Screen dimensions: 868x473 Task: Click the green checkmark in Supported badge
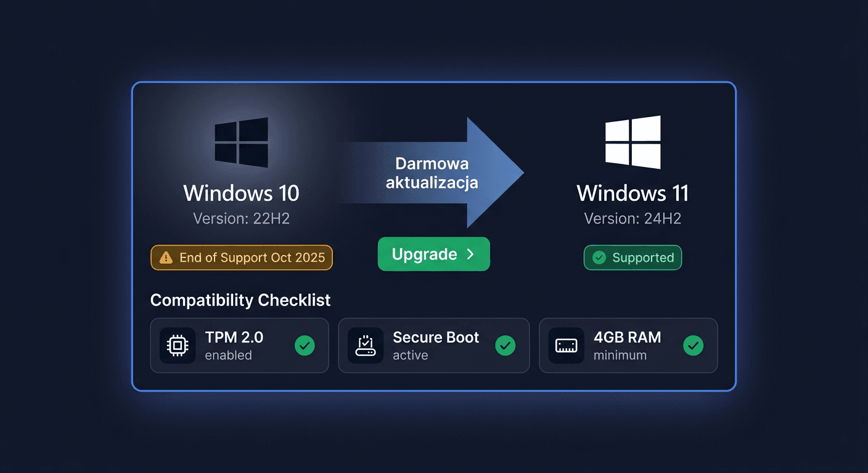pos(598,257)
